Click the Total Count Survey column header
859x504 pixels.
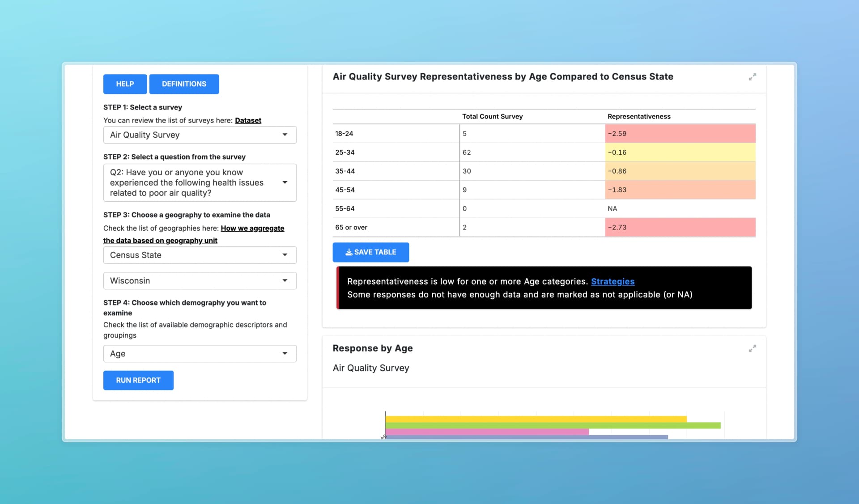[x=492, y=116]
